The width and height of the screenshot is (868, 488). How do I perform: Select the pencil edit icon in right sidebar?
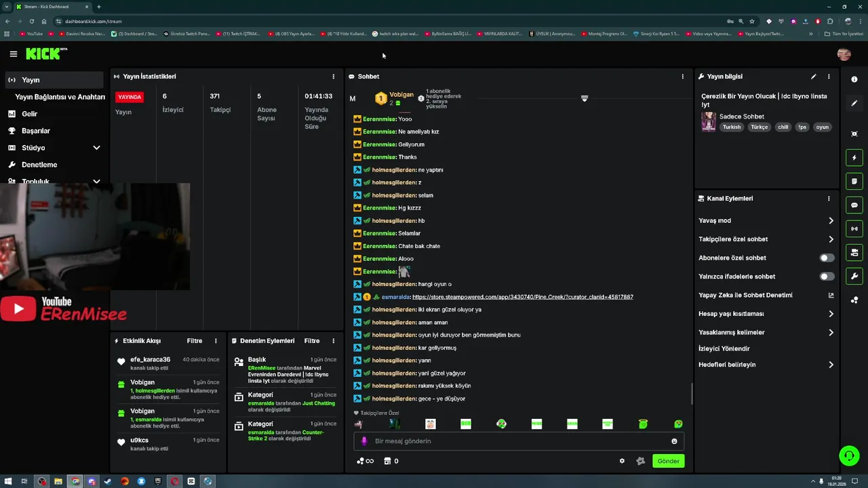(x=854, y=103)
